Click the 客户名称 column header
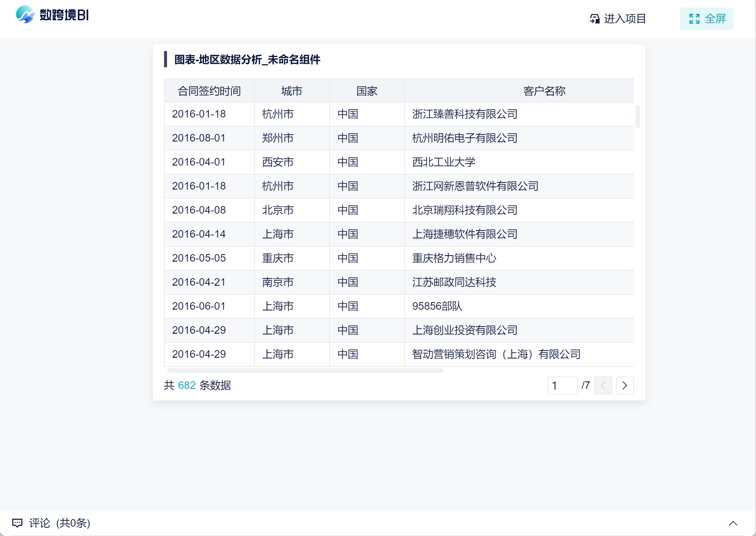Viewport: 756px width, 536px height. 544,91
